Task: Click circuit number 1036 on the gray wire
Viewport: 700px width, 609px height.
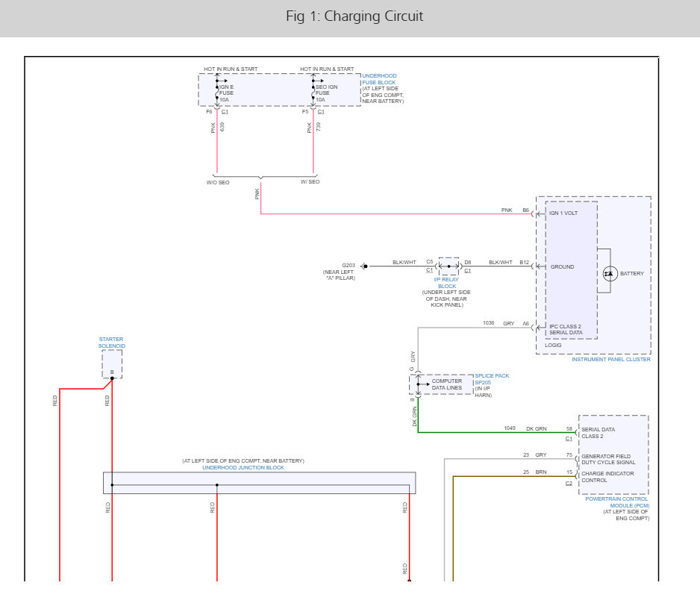Action: (488, 322)
